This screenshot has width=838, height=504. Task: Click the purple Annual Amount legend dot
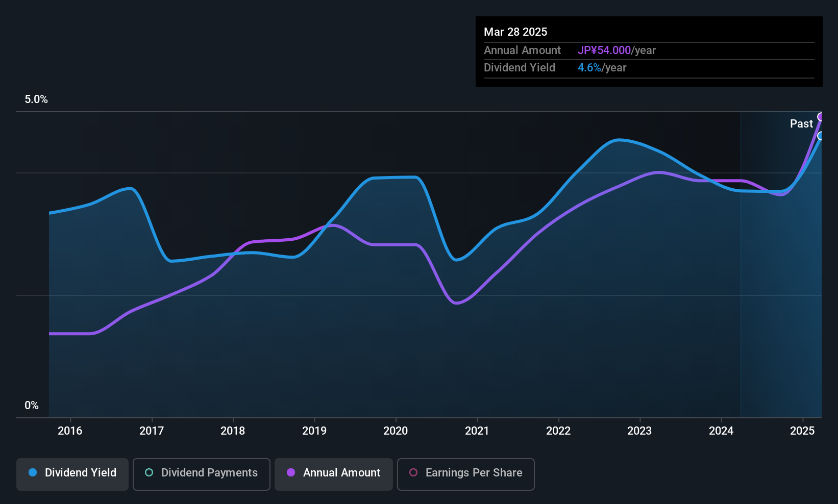point(291,473)
